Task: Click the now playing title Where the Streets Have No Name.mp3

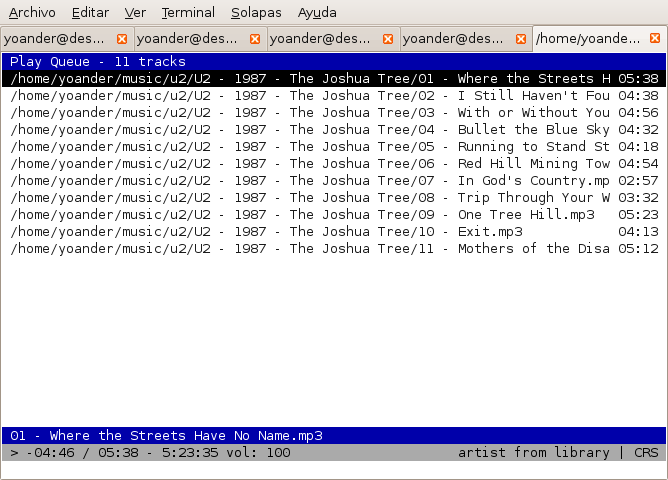Action: pos(186,436)
